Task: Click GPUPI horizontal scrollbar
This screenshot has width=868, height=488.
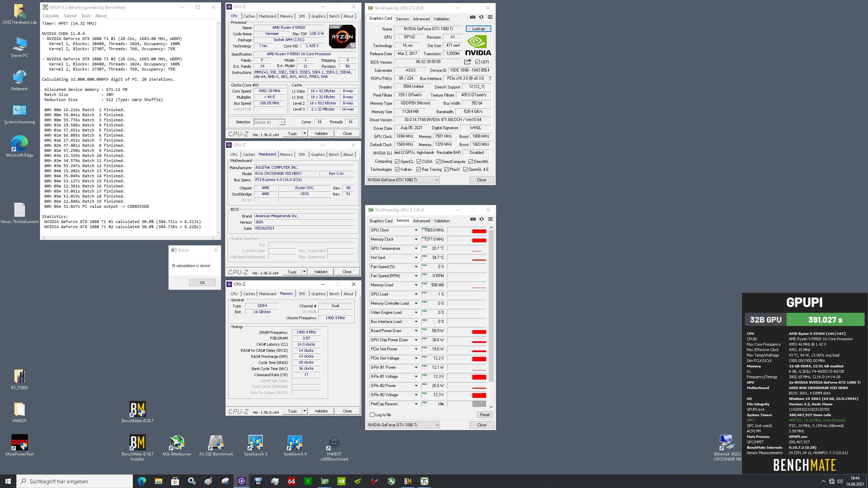Action: (129, 238)
